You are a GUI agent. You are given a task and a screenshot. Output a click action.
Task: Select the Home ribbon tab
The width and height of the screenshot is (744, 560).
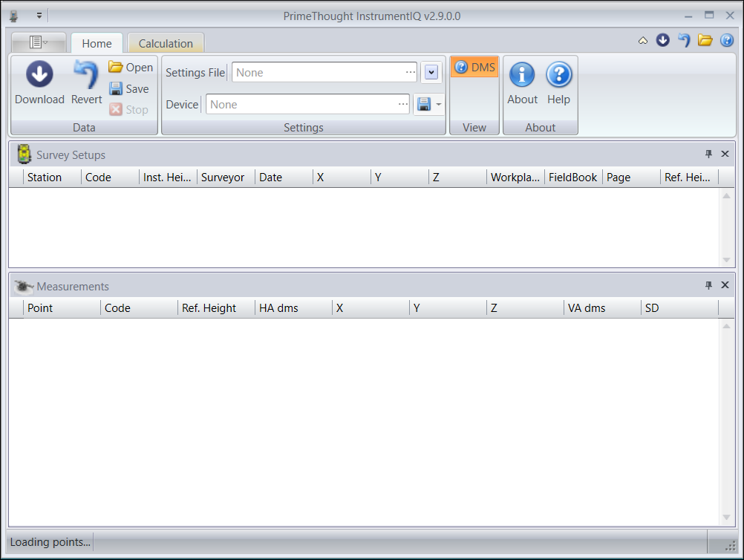pos(97,43)
